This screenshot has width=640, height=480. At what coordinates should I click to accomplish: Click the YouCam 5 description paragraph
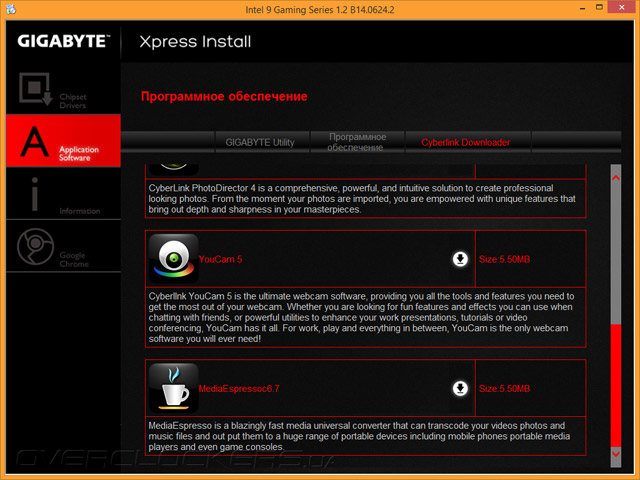tap(361, 318)
